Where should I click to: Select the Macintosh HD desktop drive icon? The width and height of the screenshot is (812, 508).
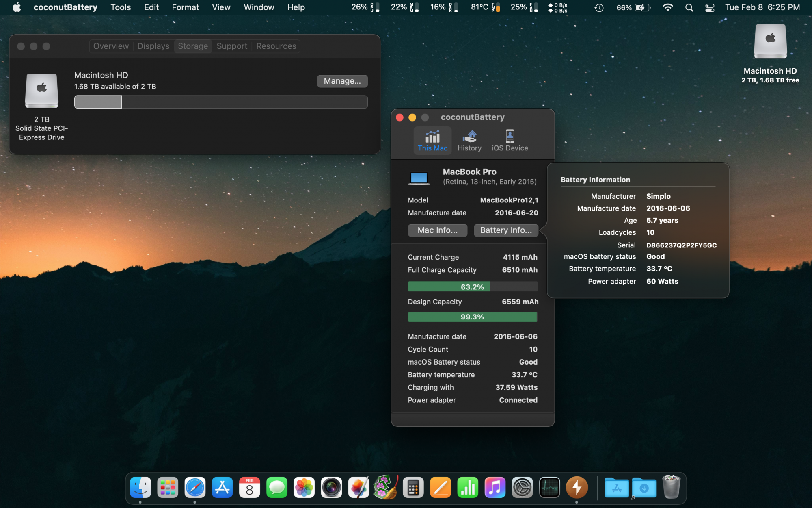click(x=770, y=41)
